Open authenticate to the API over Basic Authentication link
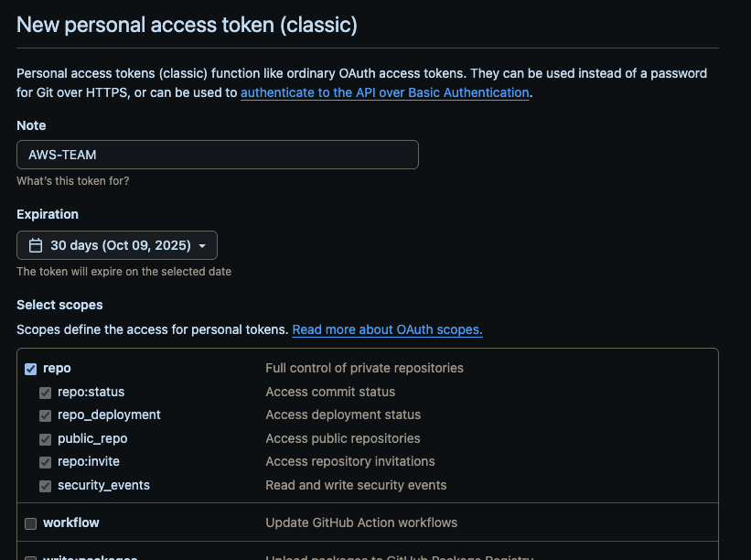Viewport: 751px width, 560px height. click(384, 92)
